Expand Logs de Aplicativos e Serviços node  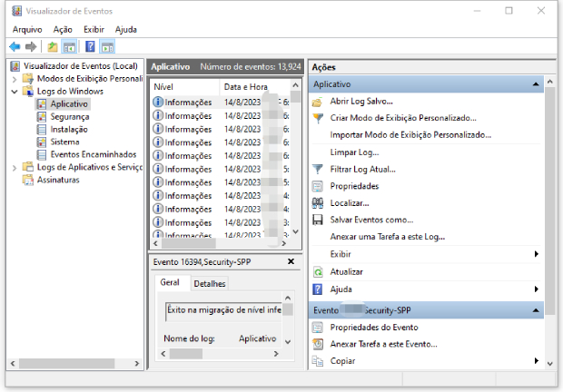[x=15, y=167]
